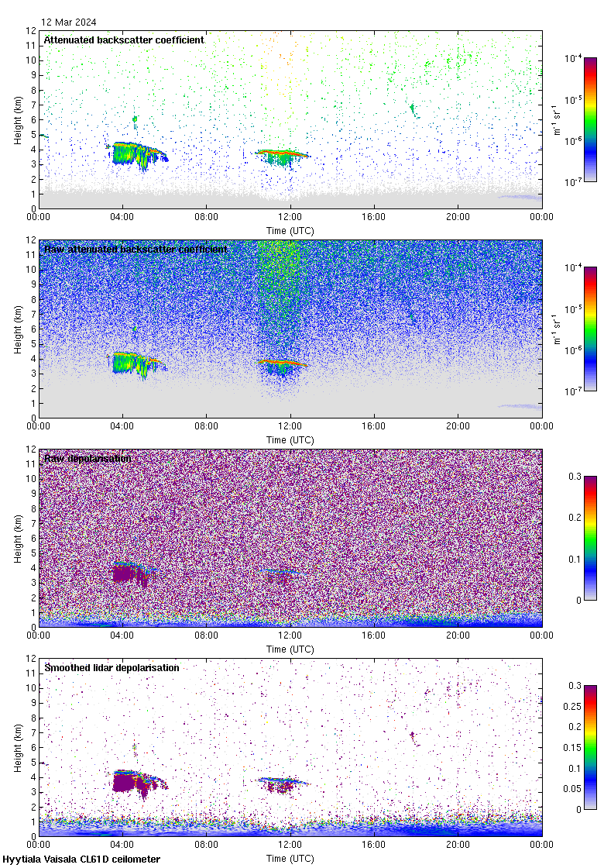Click the 0.25 tick on smoothed depolarisation colorbar
The image size is (604, 868).
[572, 706]
